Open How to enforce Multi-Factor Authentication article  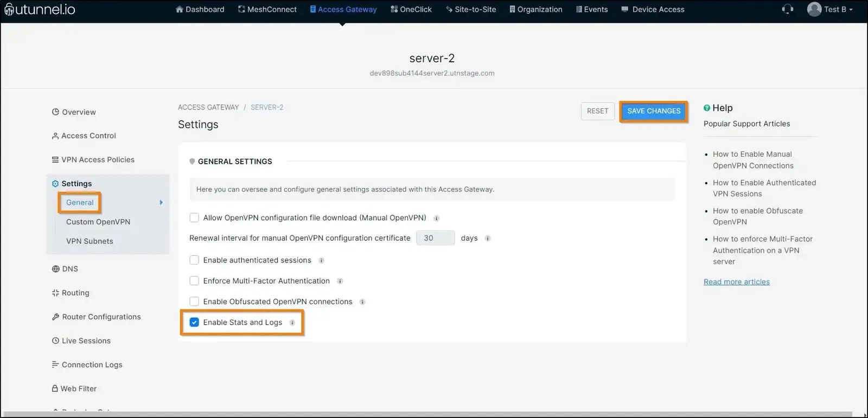click(763, 250)
